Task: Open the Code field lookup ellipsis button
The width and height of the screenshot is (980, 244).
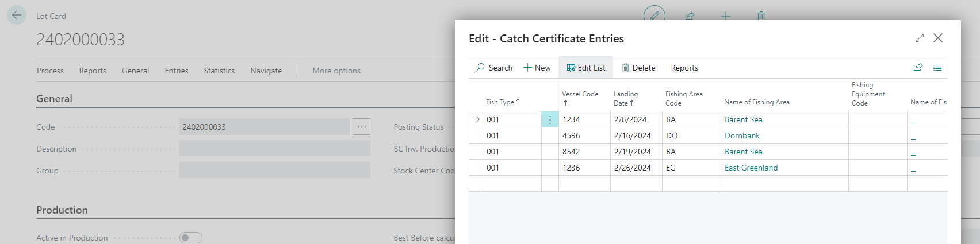Action: [361, 127]
